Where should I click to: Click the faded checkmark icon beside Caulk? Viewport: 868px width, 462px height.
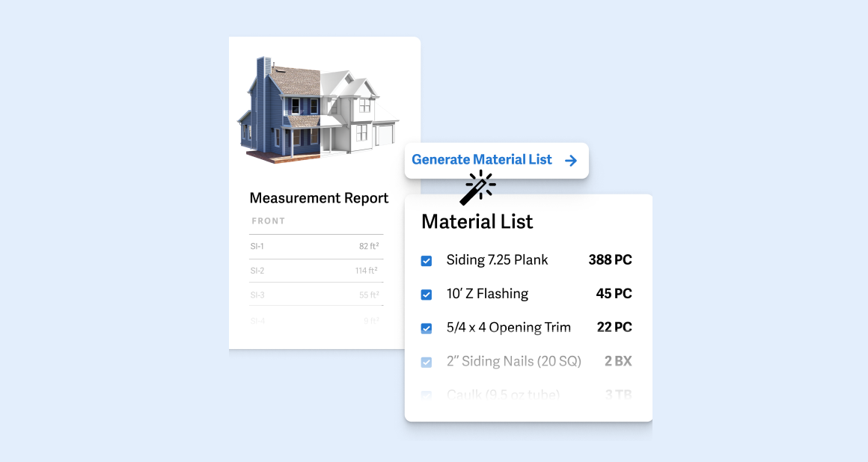point(427,394)
